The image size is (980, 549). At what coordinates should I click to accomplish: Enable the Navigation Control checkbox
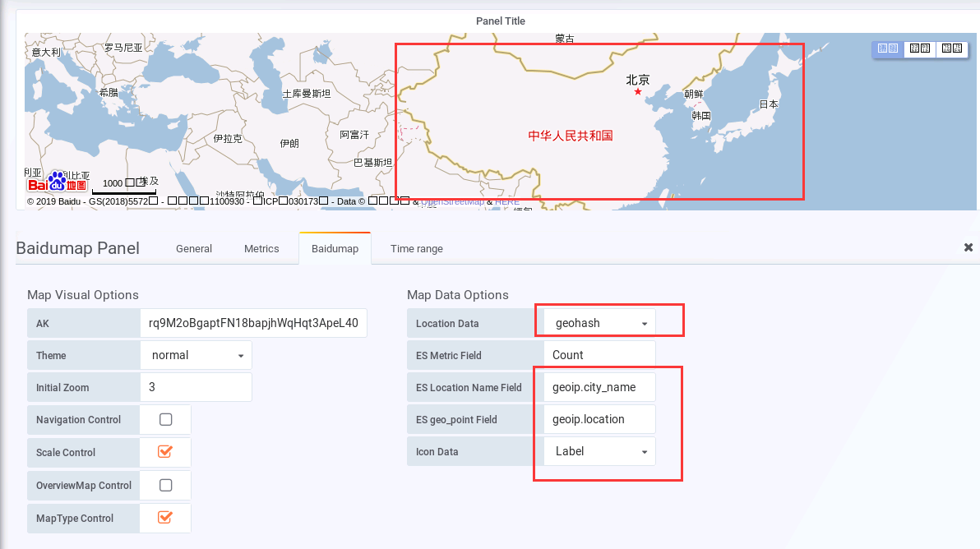click(165, 419)
